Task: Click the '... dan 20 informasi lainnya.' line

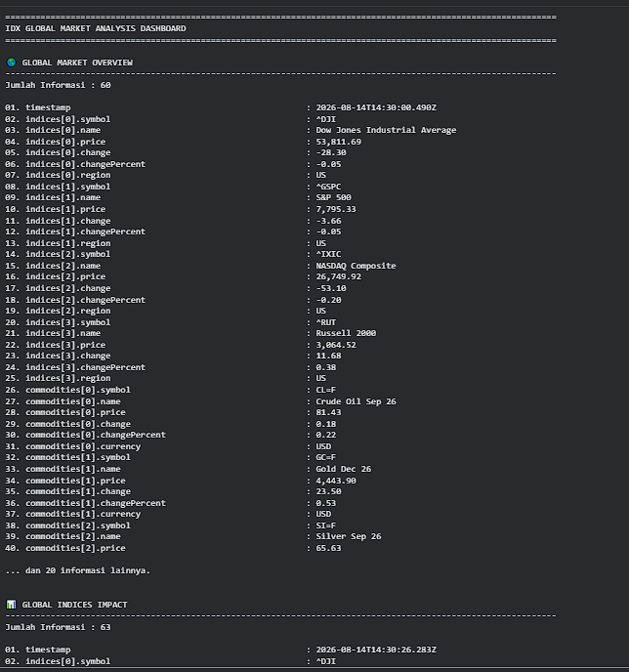Action: 78,570
